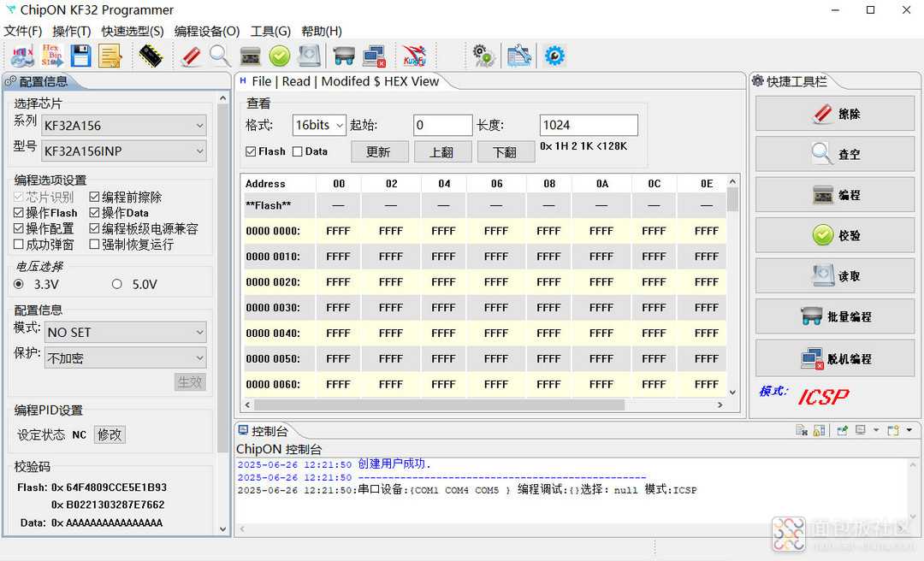Image resolution: width=924 pixels, height=561 pixels.
Task: Open 操作(T) menu
Action: 72,32
